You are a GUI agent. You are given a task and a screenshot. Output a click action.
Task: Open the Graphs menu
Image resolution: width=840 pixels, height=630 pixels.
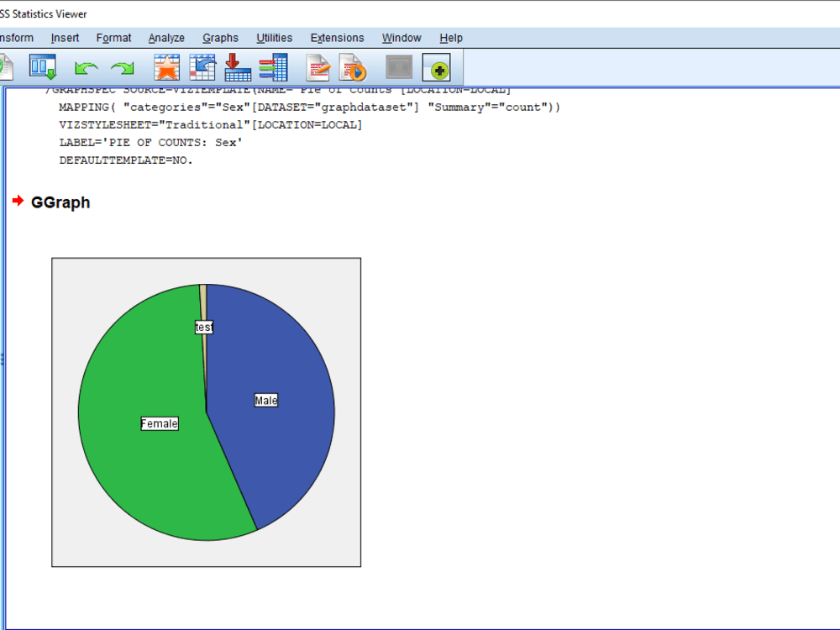pyautogui.click(x=220, y=38)
